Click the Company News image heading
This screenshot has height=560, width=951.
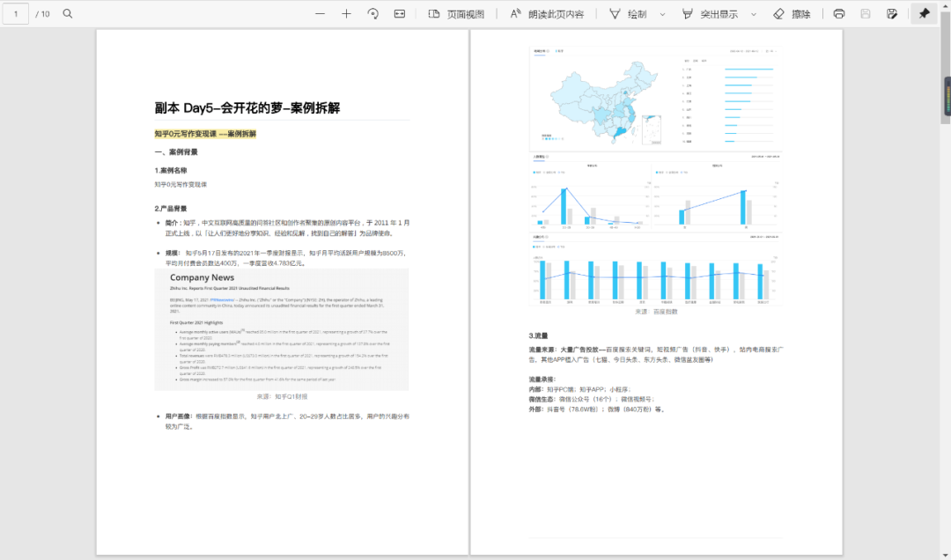[x=202, y=277]
